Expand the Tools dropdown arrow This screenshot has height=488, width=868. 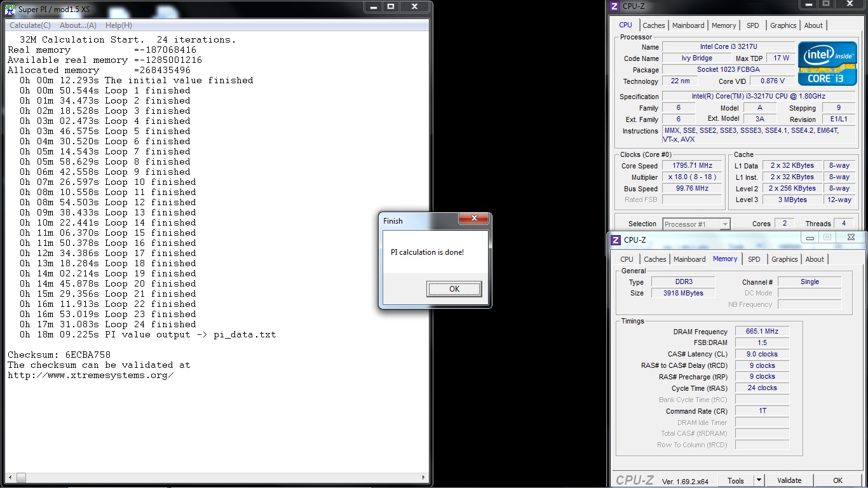[x=759, y=480]
